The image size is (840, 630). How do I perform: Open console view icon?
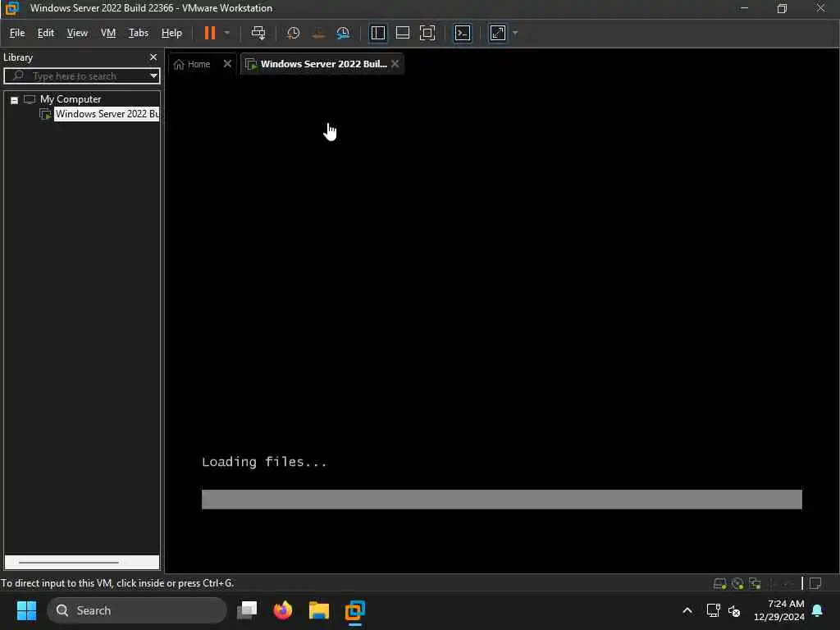463,33
